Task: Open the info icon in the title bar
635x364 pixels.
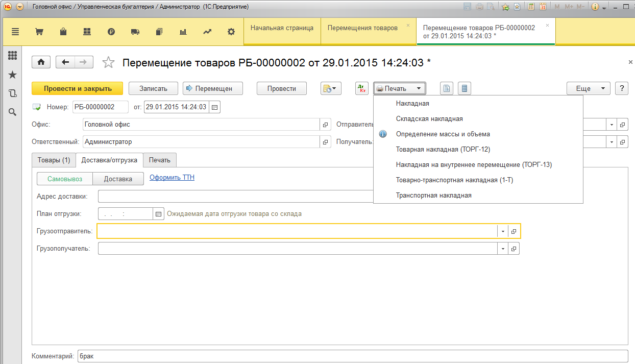Action: 595,7
